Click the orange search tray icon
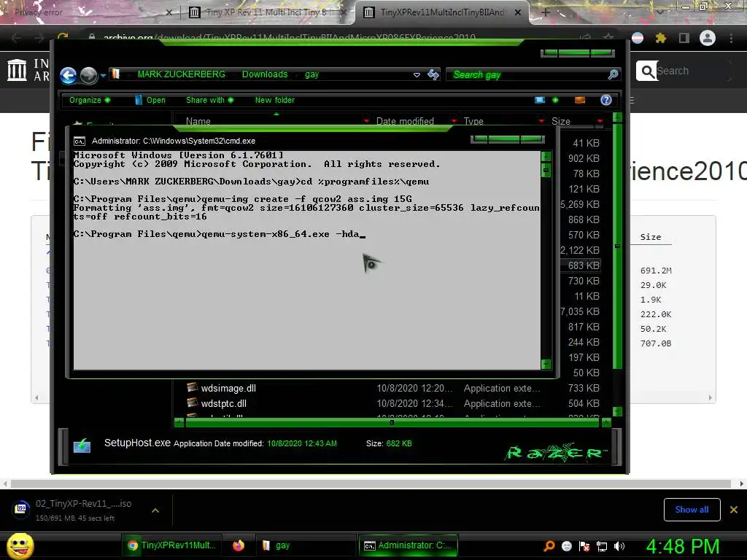Viewport: 747px width, 560px height. pyautogui.click(x=549, y=546)
